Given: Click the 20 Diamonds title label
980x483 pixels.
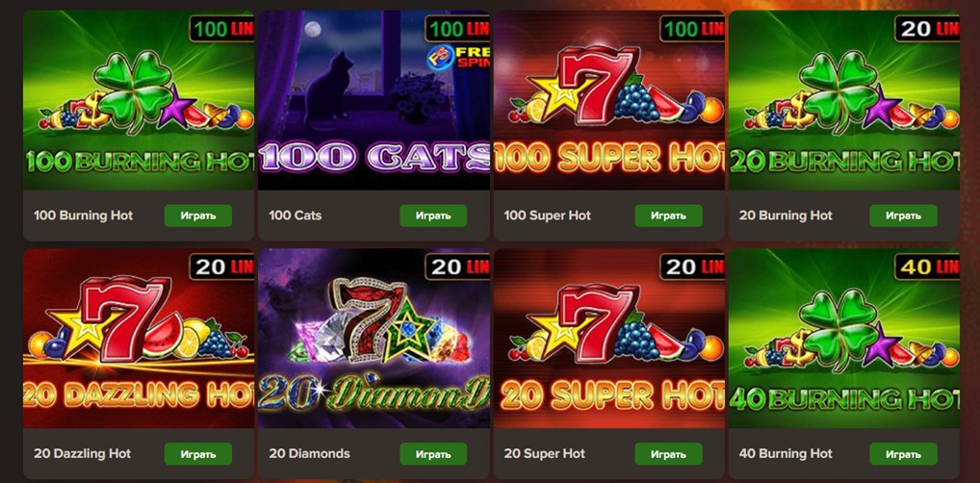Looking at the screenshot, I should tap(309, 453).
